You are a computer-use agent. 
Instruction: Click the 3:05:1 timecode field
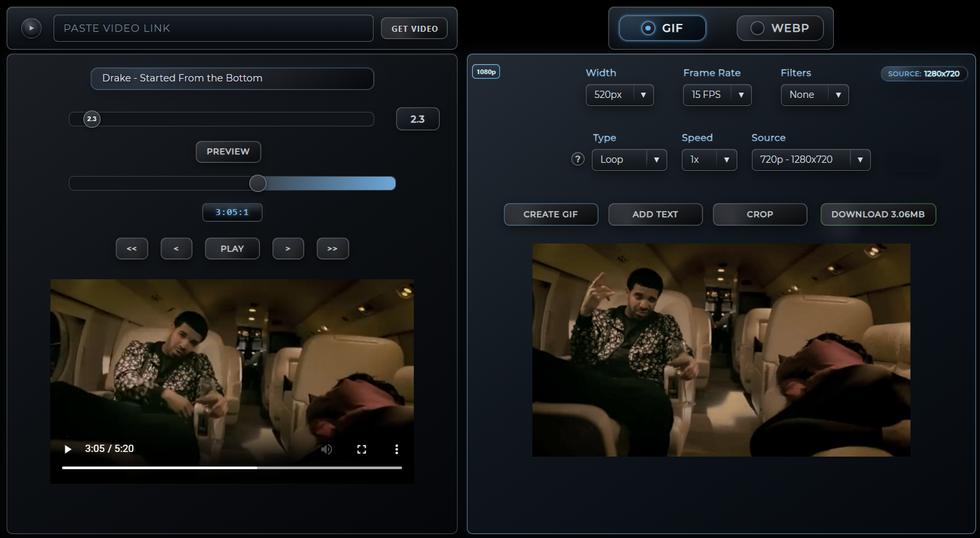(232, 212)
